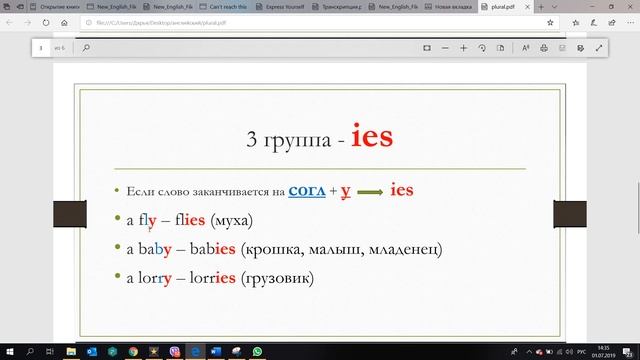Open Task View on taskbar
The height and width of the screenshot is (360, 640).
point(50,351)
